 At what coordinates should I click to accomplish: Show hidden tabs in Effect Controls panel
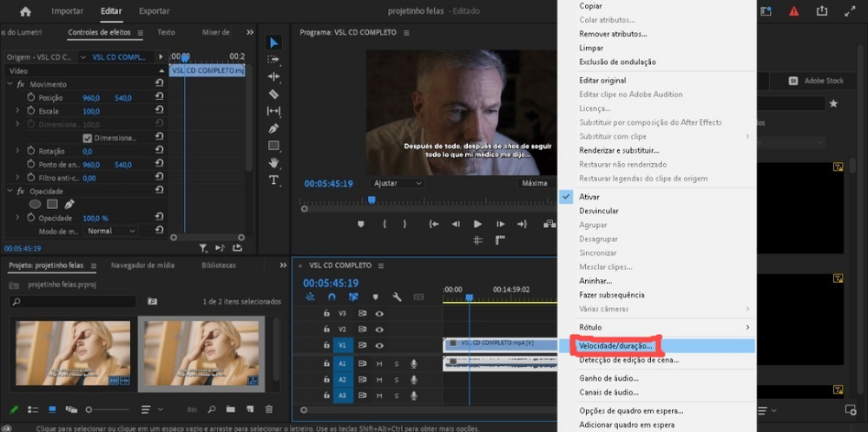(x=250, y=33)
